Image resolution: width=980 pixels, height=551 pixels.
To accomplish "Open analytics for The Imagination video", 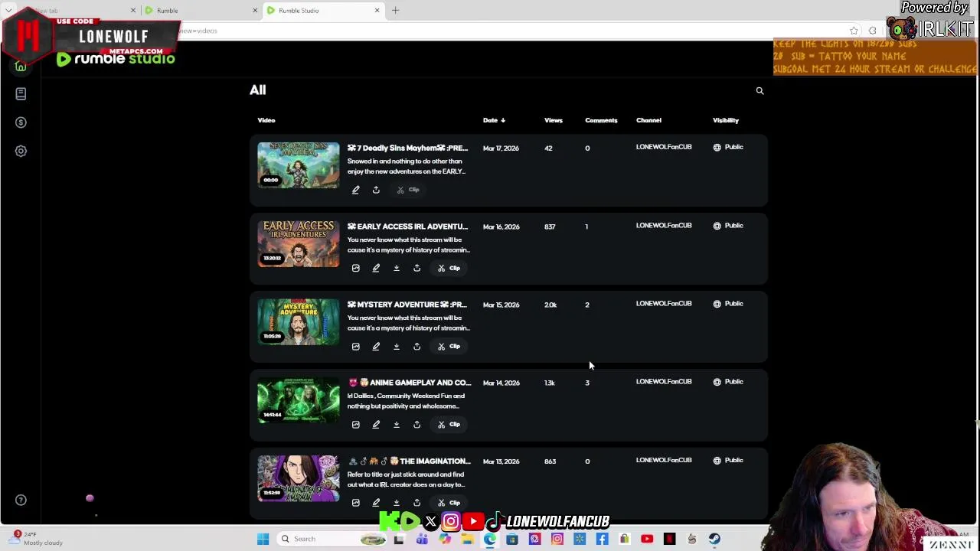I will click(x=355, y=502).
